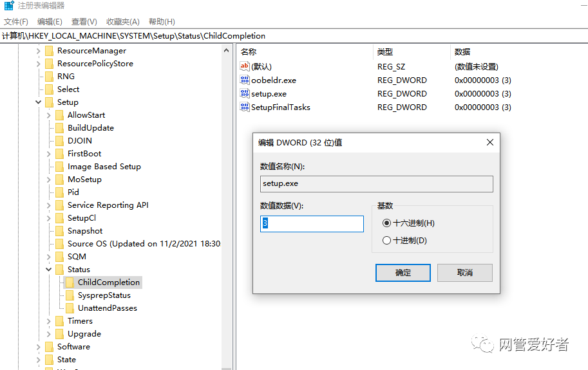
Task: Expand the Upgrade key
Action: pyautogui.click(x=48, y=334)
